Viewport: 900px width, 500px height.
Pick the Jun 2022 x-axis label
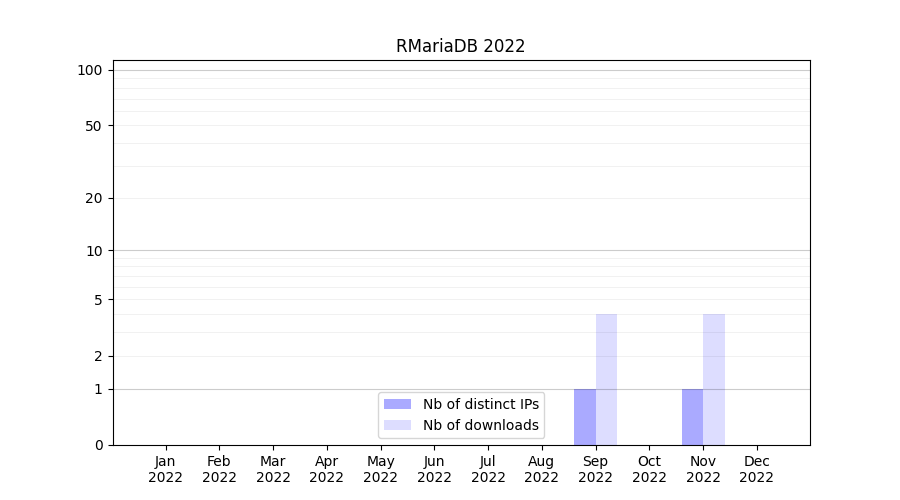(434, 469)
